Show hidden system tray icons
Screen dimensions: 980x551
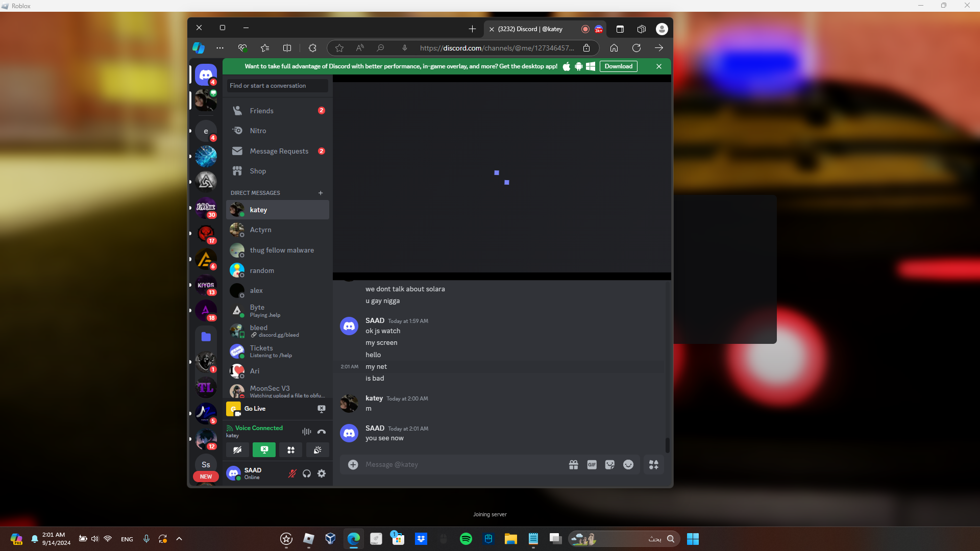[179, 539]
